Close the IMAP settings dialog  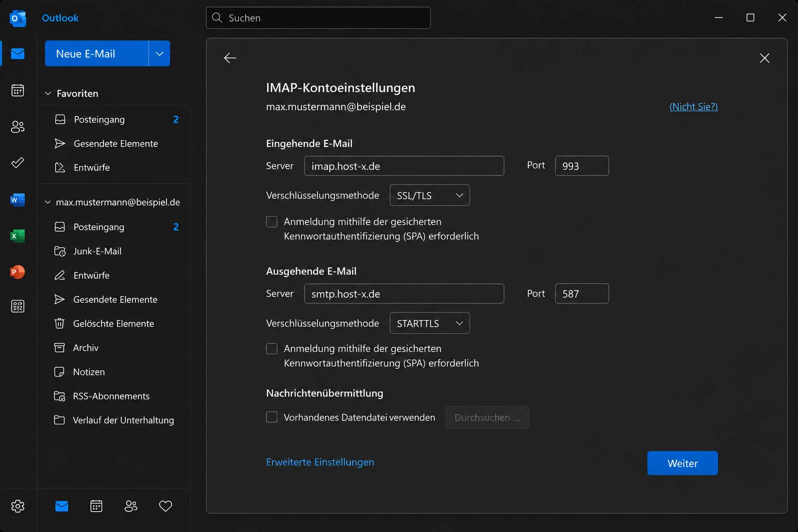point(765,58)
